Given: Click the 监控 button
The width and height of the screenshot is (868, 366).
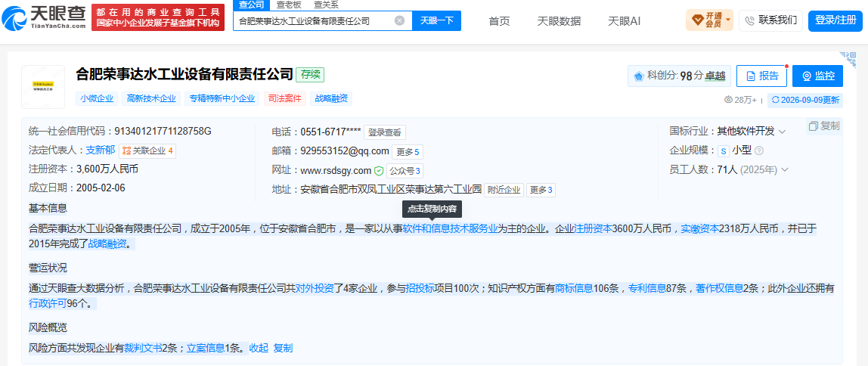Looking at the screenshot, I should click(817, 76).
